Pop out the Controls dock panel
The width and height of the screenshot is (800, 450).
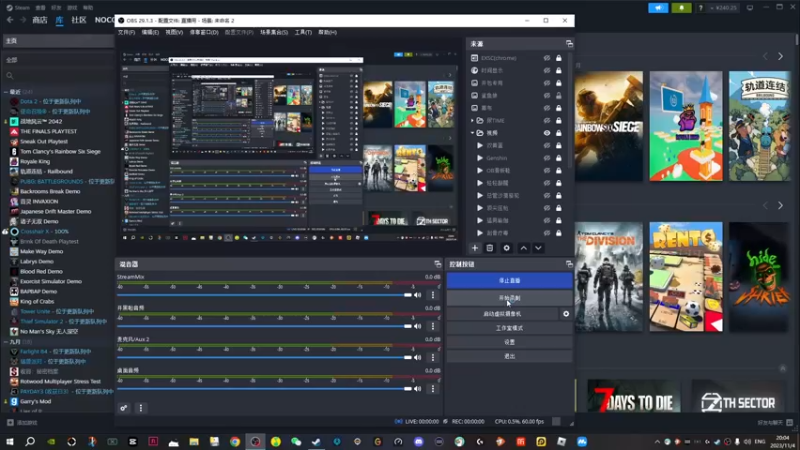(569, 264)
